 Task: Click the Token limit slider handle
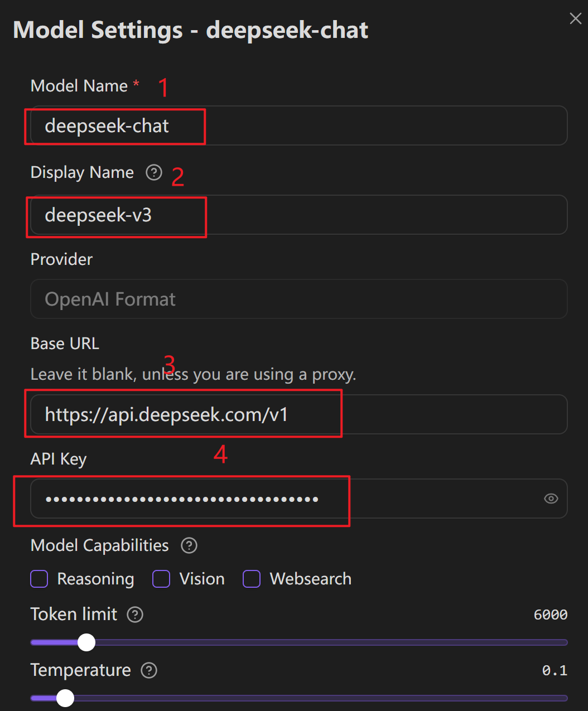86,642
